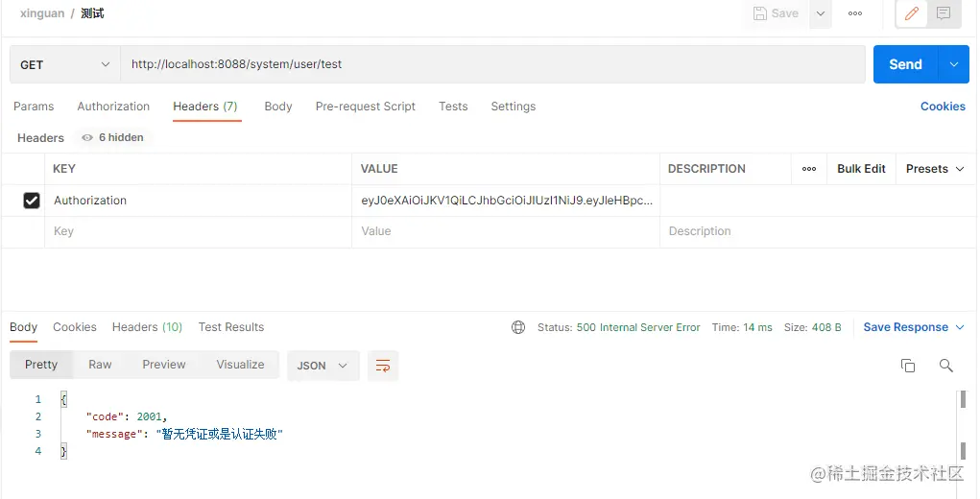980x499 pixels.
Task: Open the comments icon
Action: click(x=944, y=13)
